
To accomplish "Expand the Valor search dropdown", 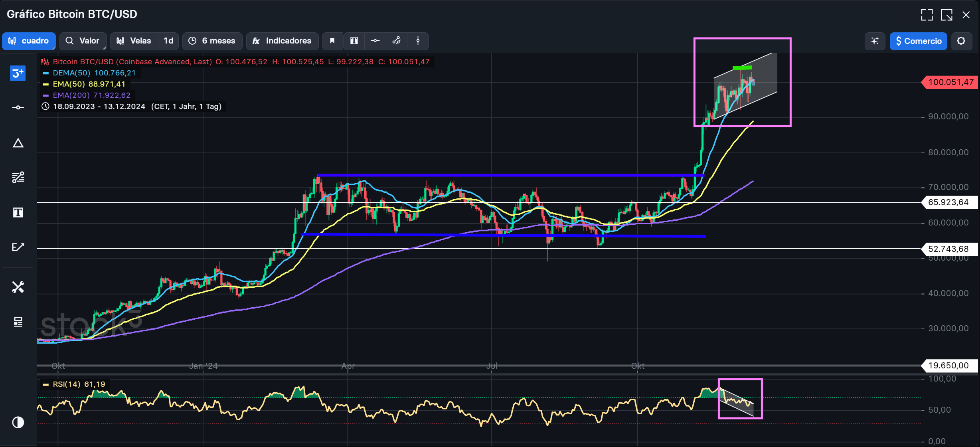I will coord(83,41).
